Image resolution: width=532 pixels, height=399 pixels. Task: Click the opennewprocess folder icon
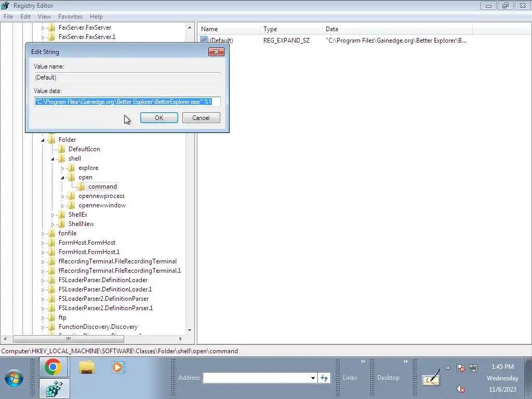[x=71, y=196]
